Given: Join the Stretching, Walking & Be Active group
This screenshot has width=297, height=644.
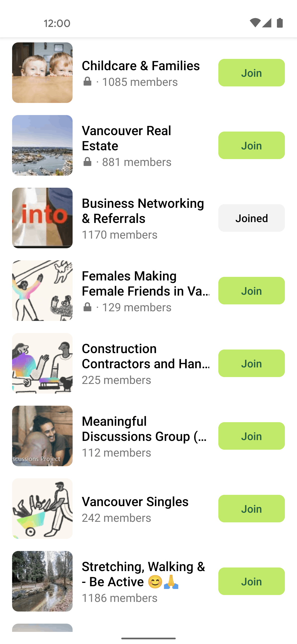Looking at the screenshot, I should click(251, 581).
